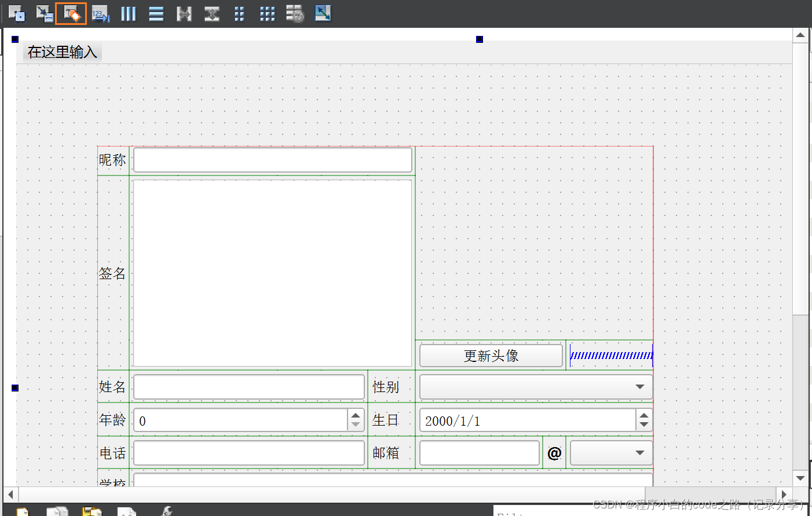Select the horizontal spacer beside 更新头像

coord(612,355)
